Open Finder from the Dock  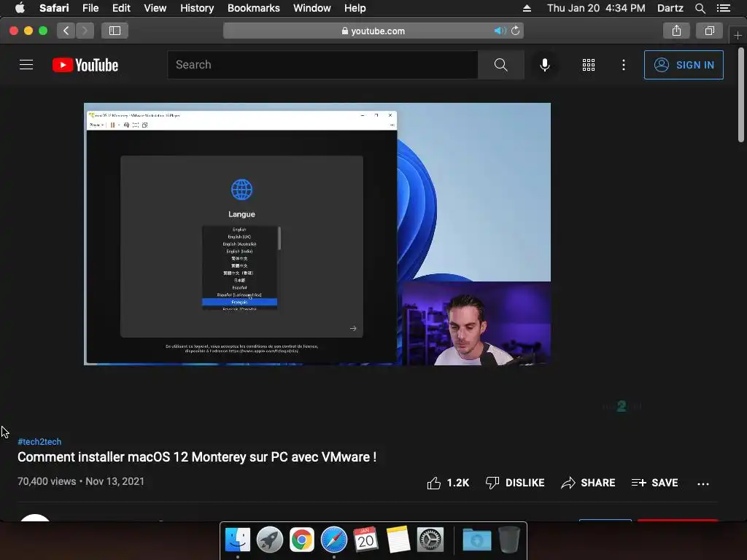tap(237, 540)
